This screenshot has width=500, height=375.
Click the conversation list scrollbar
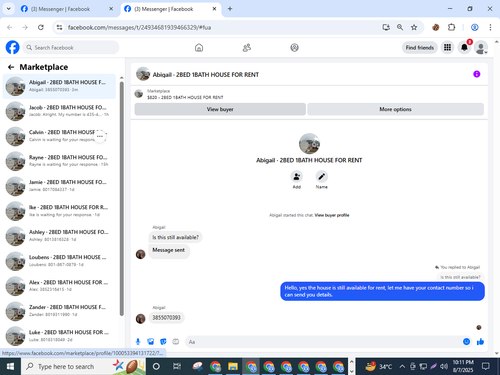[x=122, y=198]
